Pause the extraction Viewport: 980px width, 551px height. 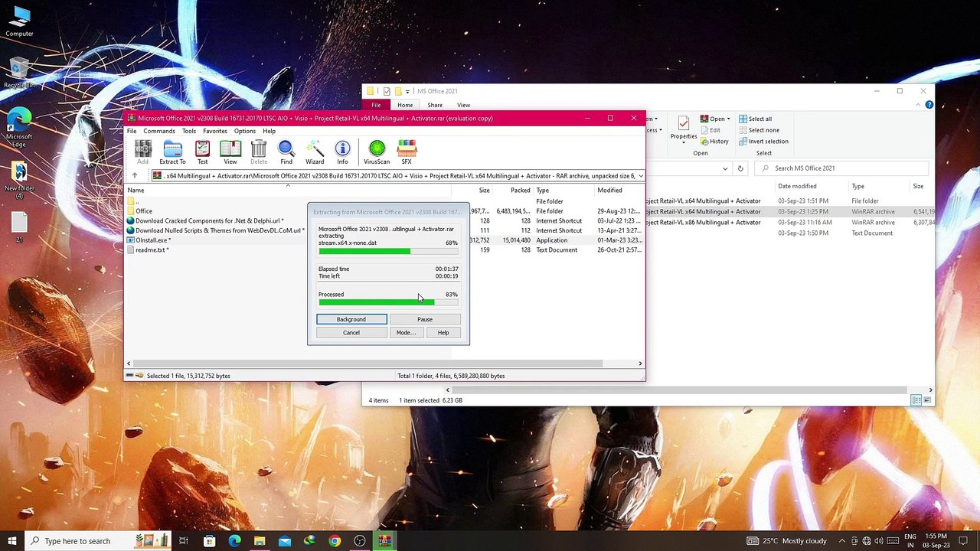(x=425, y=319)
